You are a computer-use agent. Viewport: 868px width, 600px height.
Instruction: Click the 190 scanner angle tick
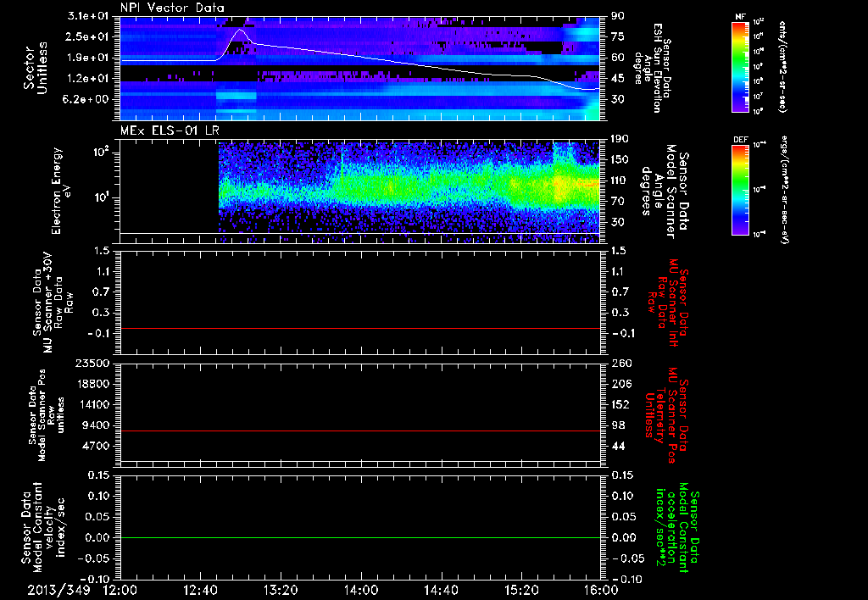click(x=620, y=139)
